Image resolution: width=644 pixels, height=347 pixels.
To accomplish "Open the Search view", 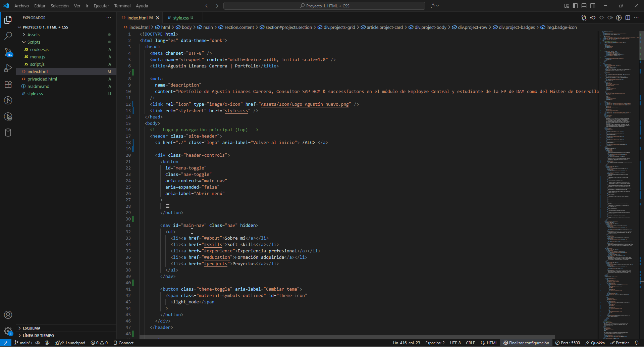I will 8,36.
